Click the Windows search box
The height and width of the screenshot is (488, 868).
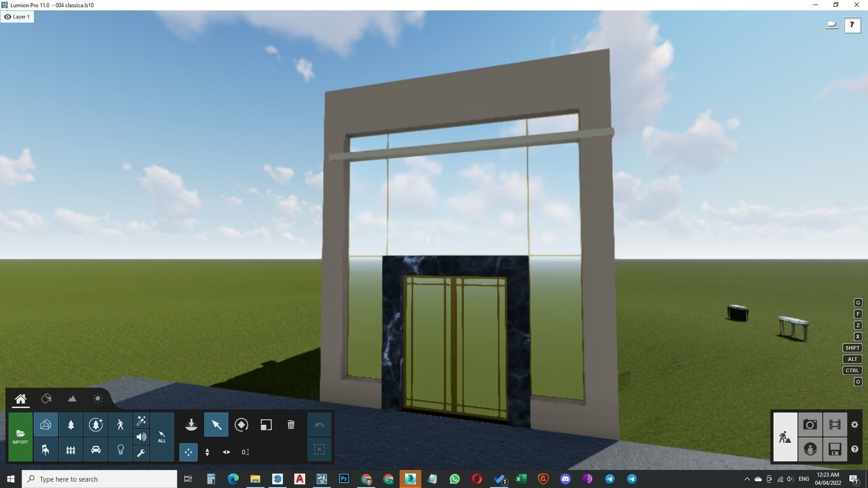pyautogui.click(x=99, y=479)
